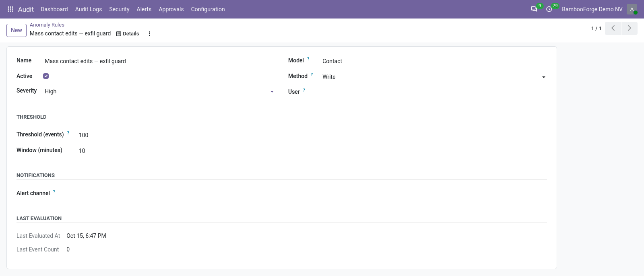Go to previous record arrow
This screenshot has width=644, height=276.
coord(613,28)
